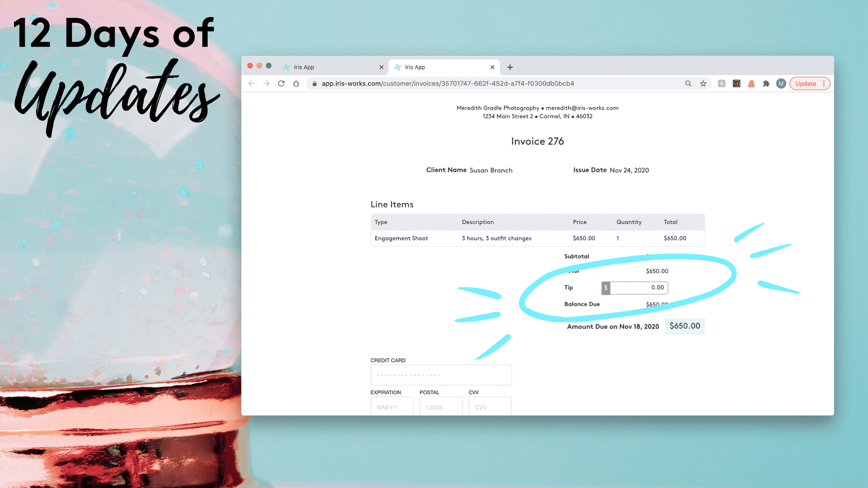Click the open new tab plus button
This screenshot has width=868, height=488.
tap(510, 66)
